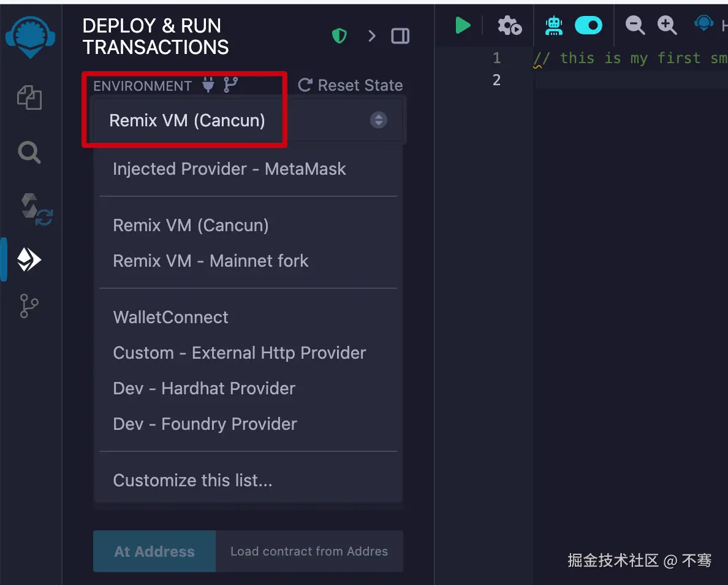Toggle the cyan AI copilot switch
Viewport: 728px width, 585px height.
[588, 25]
